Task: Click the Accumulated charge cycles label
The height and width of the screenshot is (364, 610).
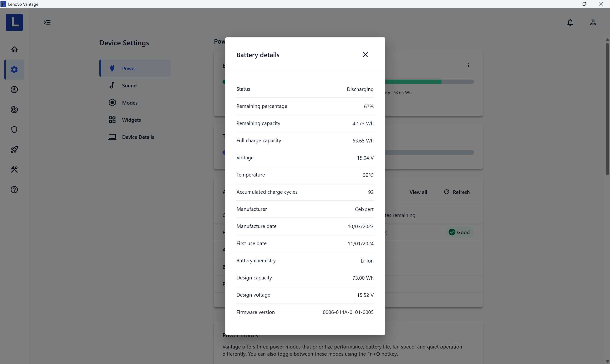Action: 267,192
